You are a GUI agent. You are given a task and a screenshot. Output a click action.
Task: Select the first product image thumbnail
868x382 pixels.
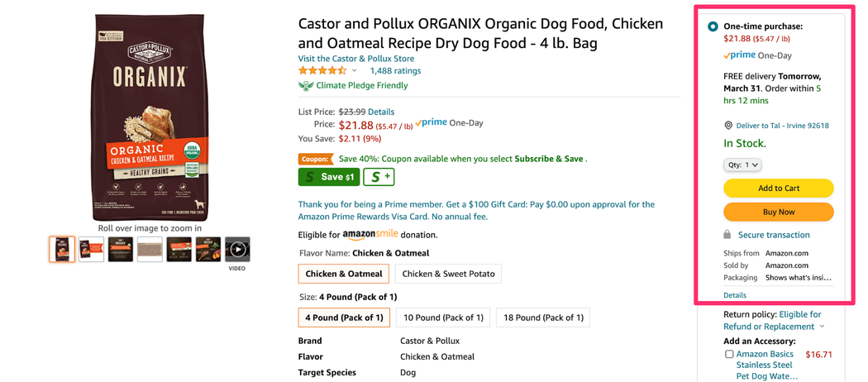62,249
